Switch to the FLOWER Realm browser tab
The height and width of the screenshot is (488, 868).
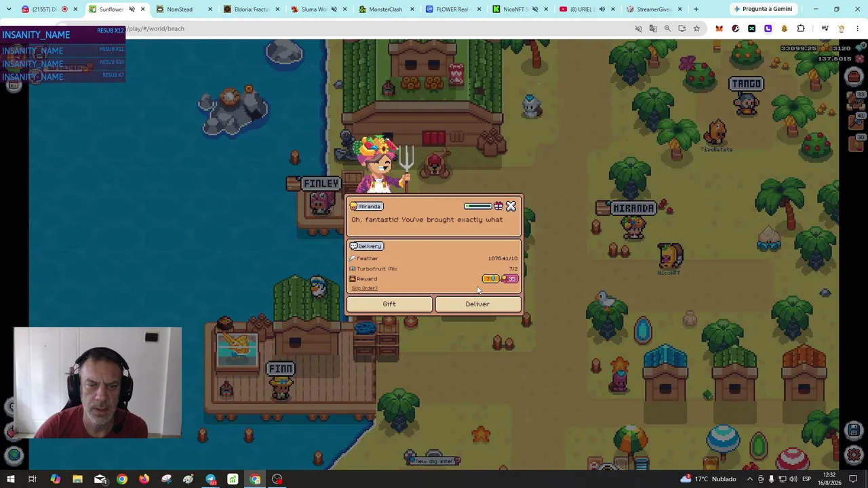[x=454, y=9]
